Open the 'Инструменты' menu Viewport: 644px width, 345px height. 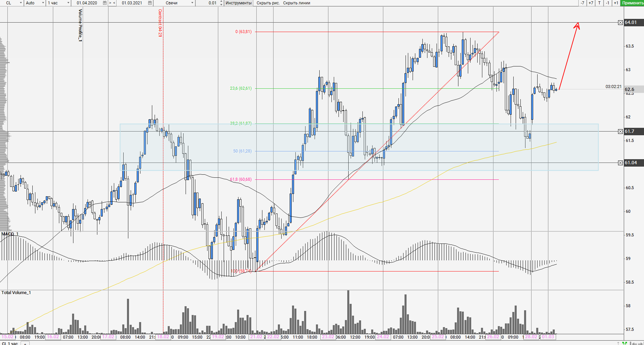click(x=238, y=3)
